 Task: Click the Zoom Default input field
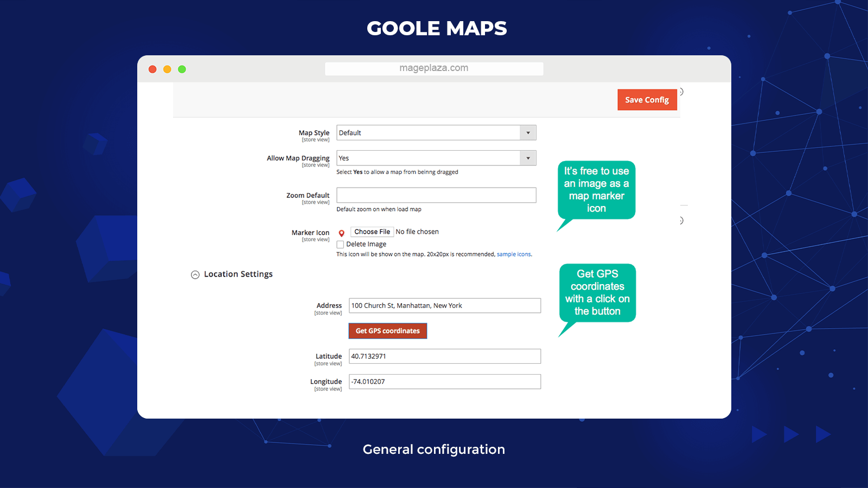click(436, 195)
